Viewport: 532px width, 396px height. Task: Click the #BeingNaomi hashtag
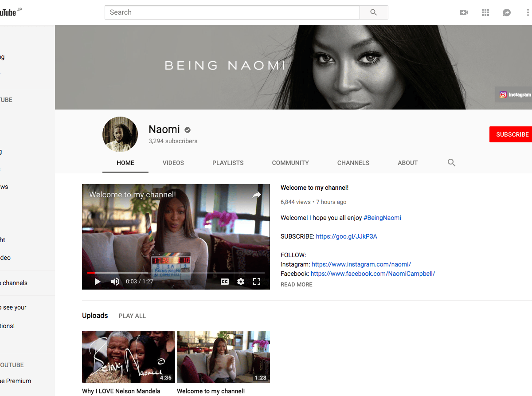(382, 218)
